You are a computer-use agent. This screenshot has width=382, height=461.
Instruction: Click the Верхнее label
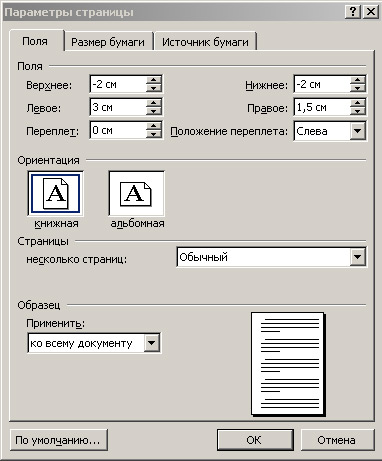[49, 85]
